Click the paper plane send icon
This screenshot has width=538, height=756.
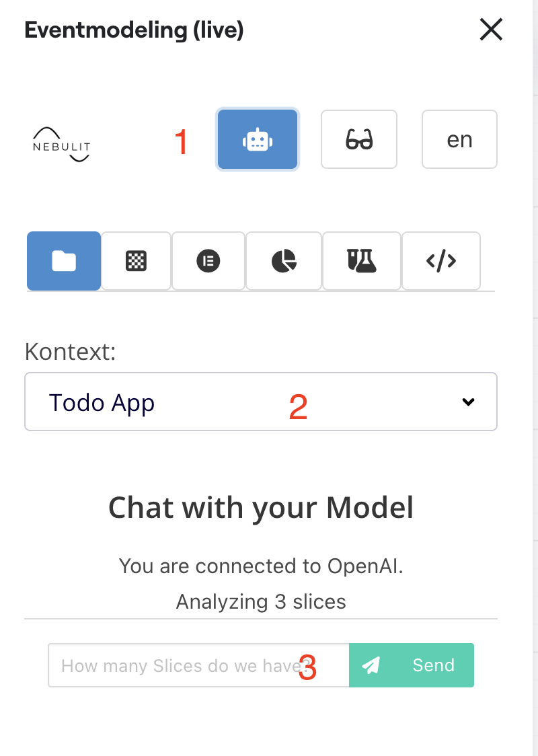[x=372, y=665]
